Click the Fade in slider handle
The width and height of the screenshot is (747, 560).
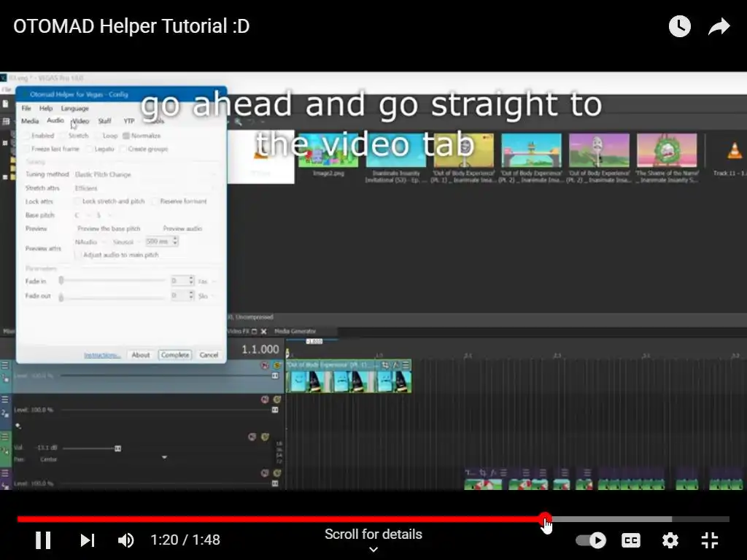61,281
